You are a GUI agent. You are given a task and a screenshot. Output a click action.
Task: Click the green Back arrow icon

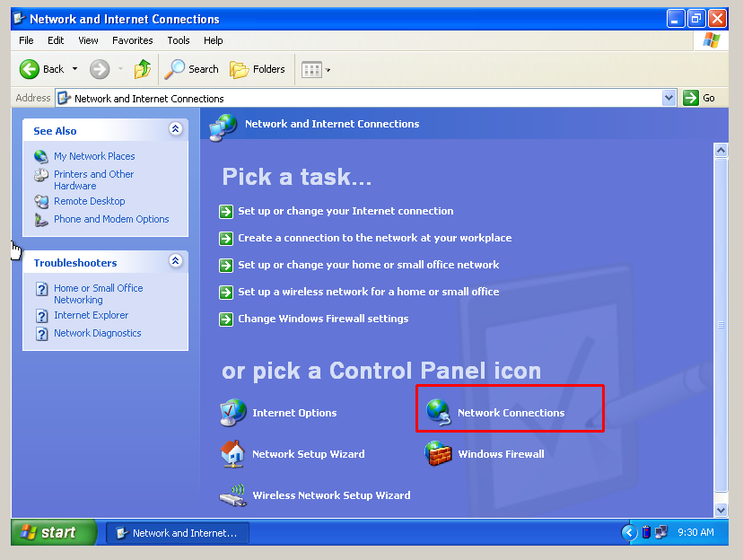tap(30, 69)
